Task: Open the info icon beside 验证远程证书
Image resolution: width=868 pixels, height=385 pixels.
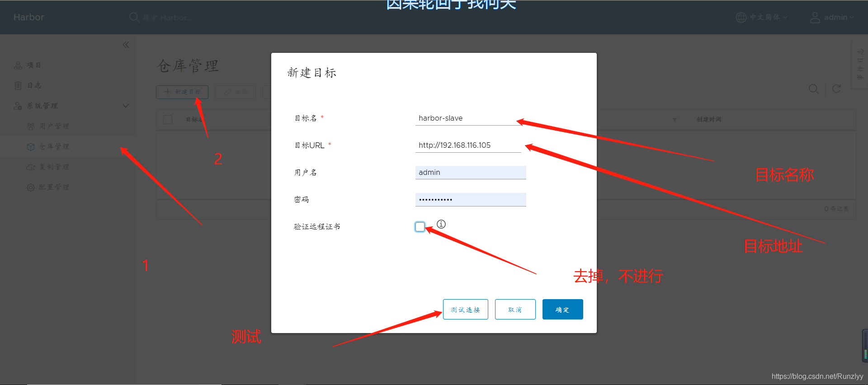Action: [441, 224]
